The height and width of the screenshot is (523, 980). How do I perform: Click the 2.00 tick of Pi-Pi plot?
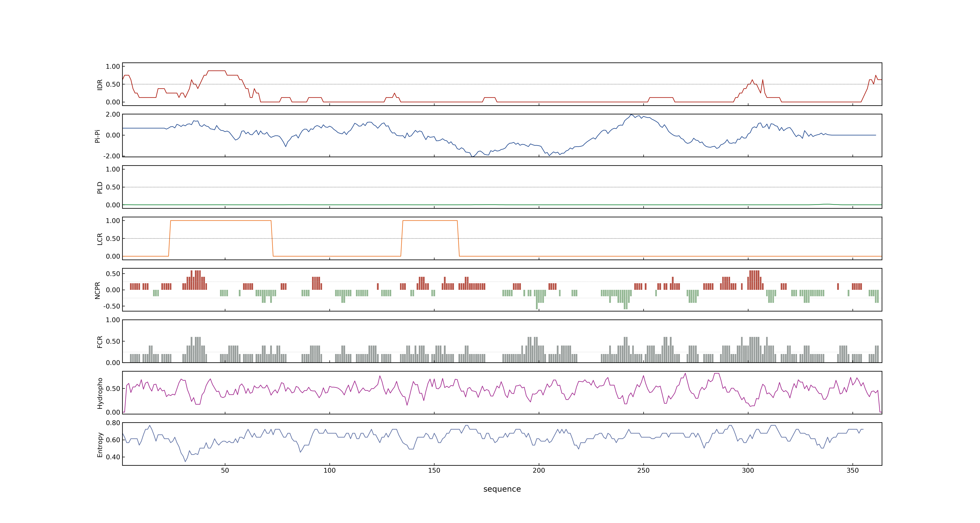click(x=113, y=114)
